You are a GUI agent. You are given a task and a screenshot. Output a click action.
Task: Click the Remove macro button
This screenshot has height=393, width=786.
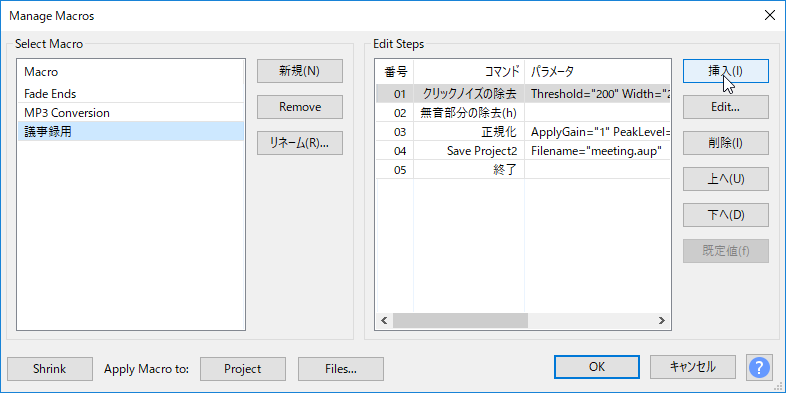pos(300,107)
